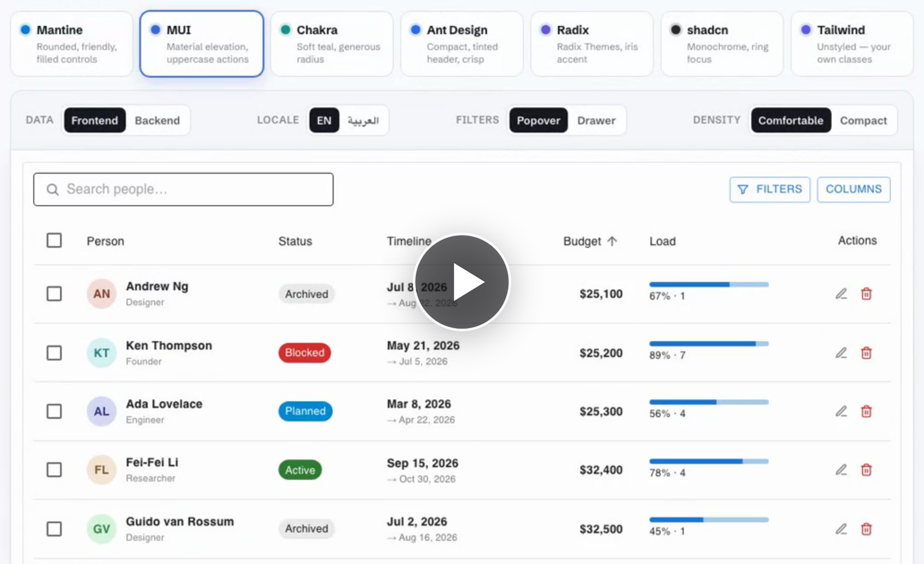Check the Ada Lovelace row checkbox

[54, 411]
